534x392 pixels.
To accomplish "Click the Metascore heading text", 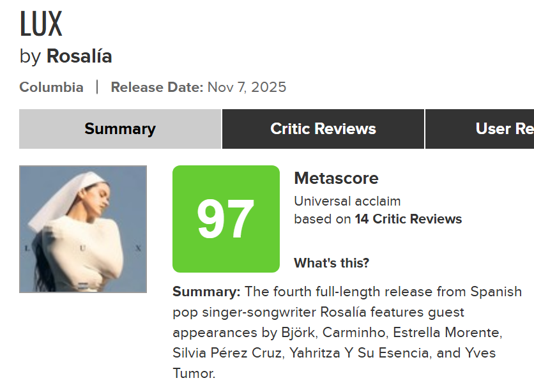I will 336,178.
